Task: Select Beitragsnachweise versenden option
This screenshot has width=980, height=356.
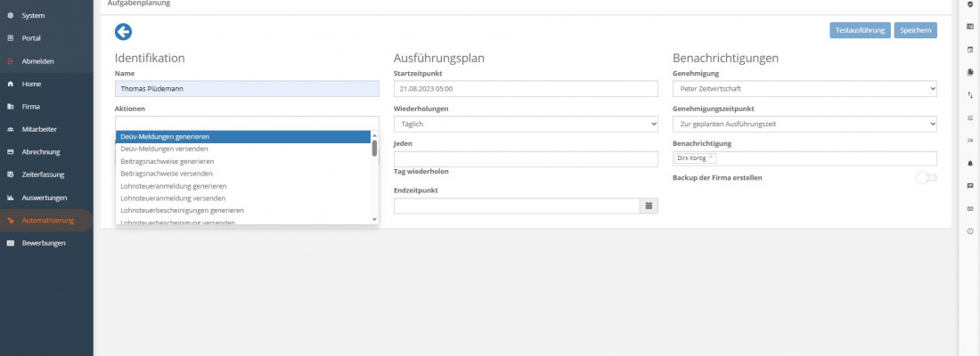Action: [x=243, y=174]
